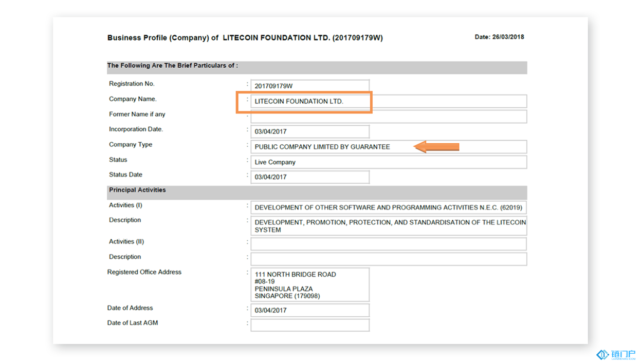Click the orange arrow pointing at Company Type
Viewport: 641px width, 364px height.
pos(436,147)
